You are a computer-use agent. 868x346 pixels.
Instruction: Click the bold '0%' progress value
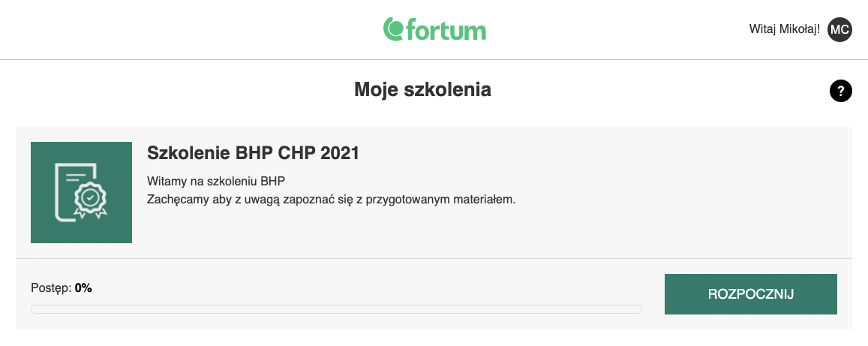pos(83,288)
